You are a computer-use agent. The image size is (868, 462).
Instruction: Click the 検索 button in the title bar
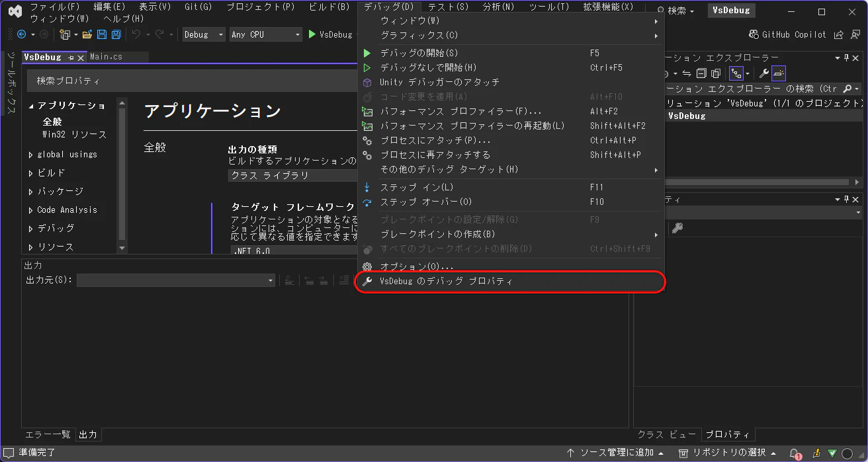[x=676, y=11]
